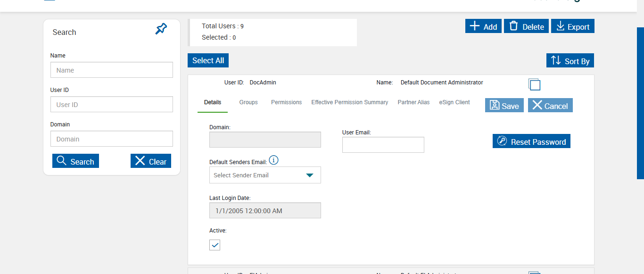
Task: Click the info icon beside Default Senders Email
Action: tap(273, 160)
